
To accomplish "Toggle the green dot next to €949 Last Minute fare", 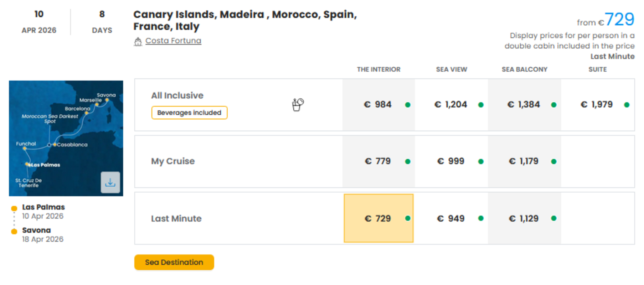I will click(x=480, y=218).
